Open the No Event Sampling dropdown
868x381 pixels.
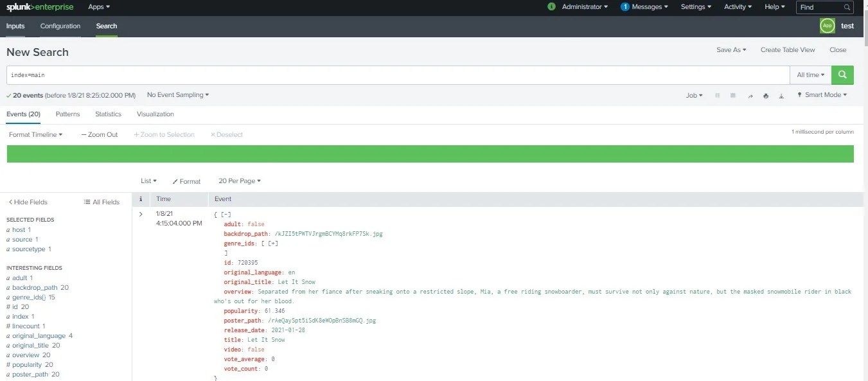pyautogui.click(x=178, y=95)
